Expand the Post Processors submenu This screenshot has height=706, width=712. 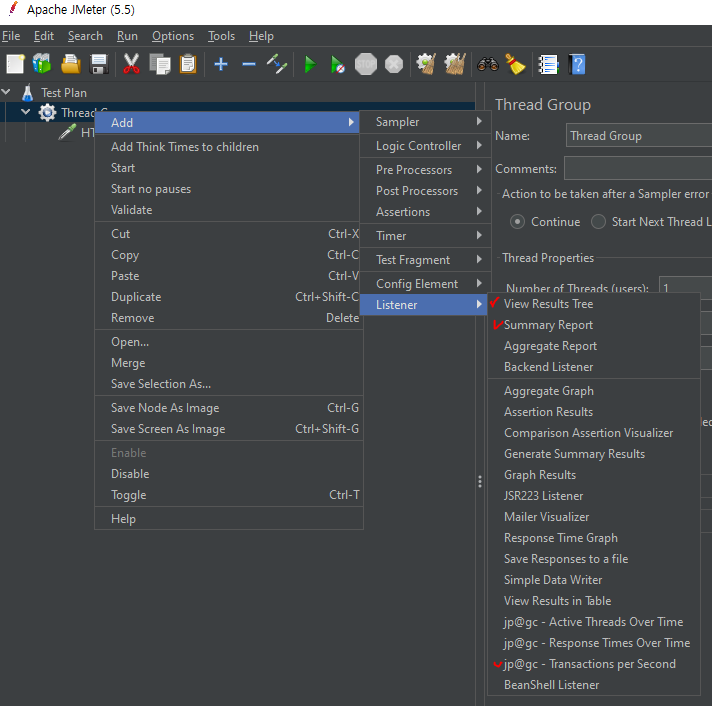(425, 191)
